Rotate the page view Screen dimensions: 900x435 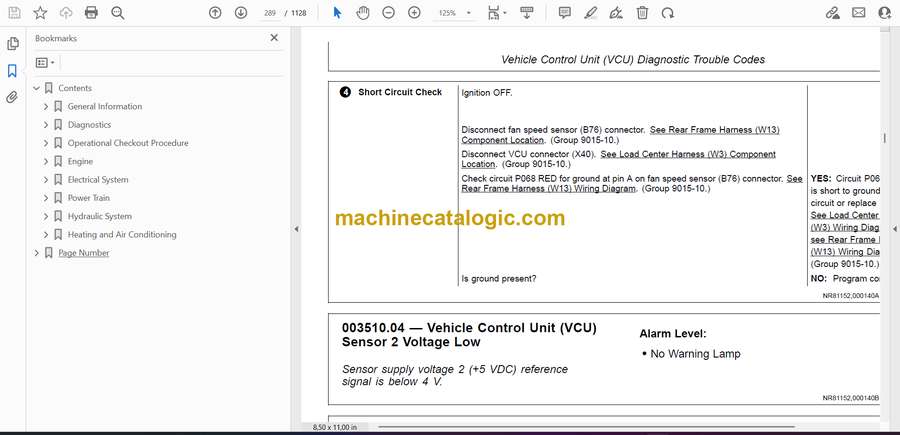tap(668, 13)
